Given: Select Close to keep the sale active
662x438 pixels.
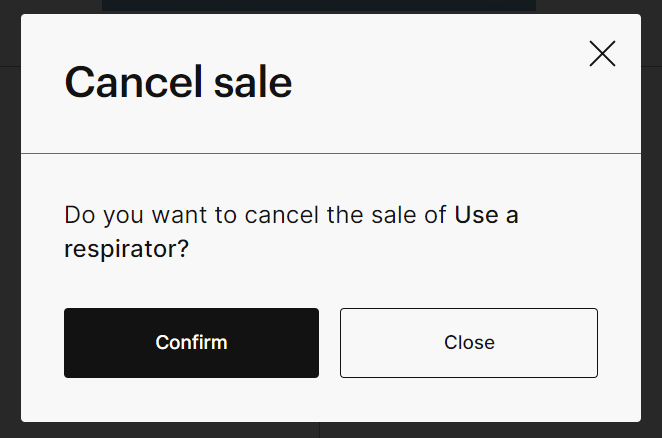Looking at the screenshot, I should pyautogui.click(x=469, y=343).
